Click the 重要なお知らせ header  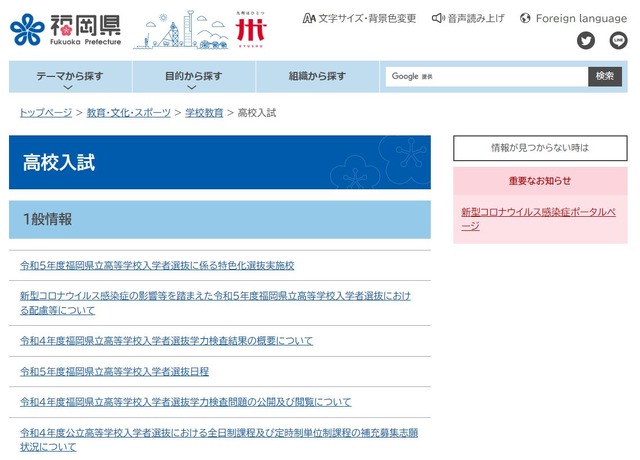(x=540, y=181)
